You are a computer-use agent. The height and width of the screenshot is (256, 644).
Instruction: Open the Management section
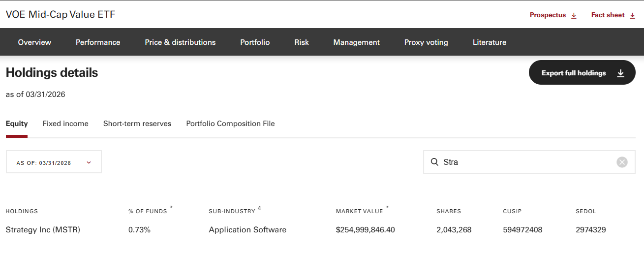click(356, 42)
